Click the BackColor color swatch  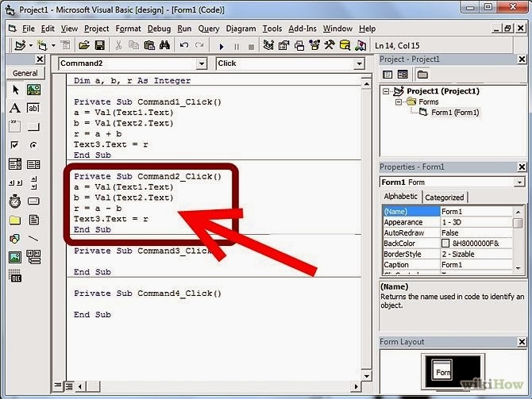445,243
